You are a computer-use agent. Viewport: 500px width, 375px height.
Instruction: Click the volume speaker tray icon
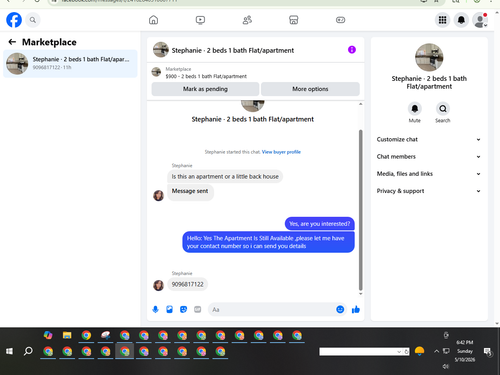pyautogui.click(x=445, y=366)
